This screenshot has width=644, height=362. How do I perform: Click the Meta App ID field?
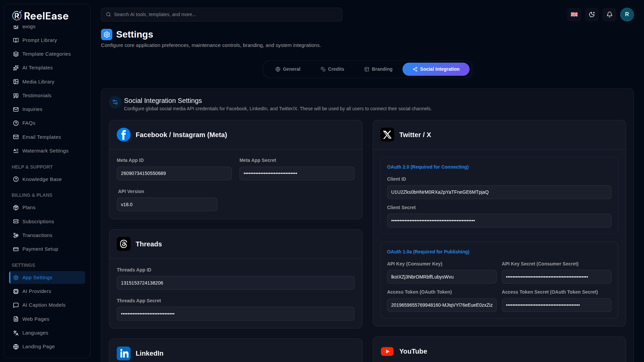coord(174,173)
